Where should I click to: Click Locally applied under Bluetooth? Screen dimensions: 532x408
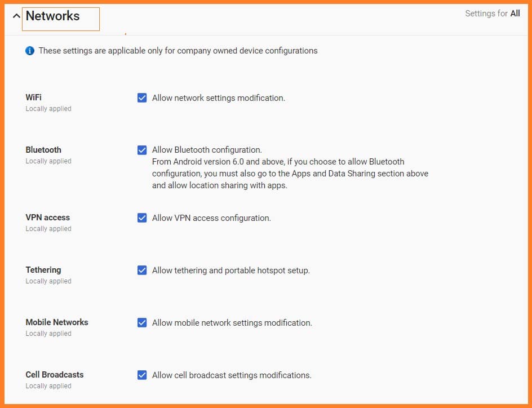48,161
